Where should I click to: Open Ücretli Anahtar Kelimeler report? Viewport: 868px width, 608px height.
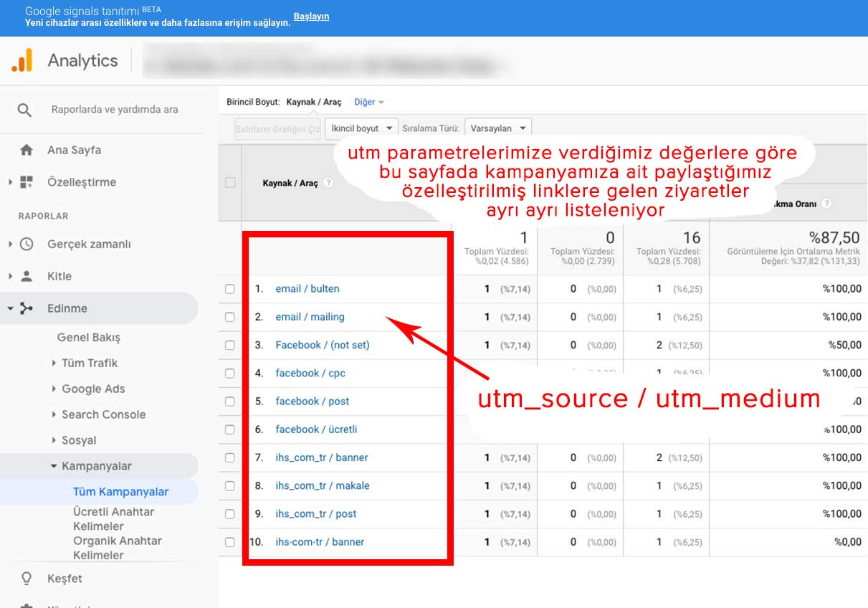pos(113,519)
